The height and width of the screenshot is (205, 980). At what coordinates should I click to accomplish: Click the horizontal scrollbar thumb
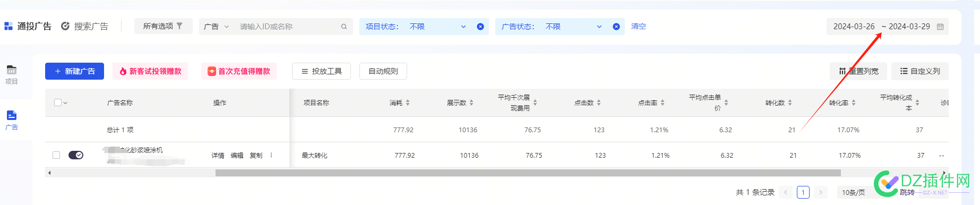528,173
